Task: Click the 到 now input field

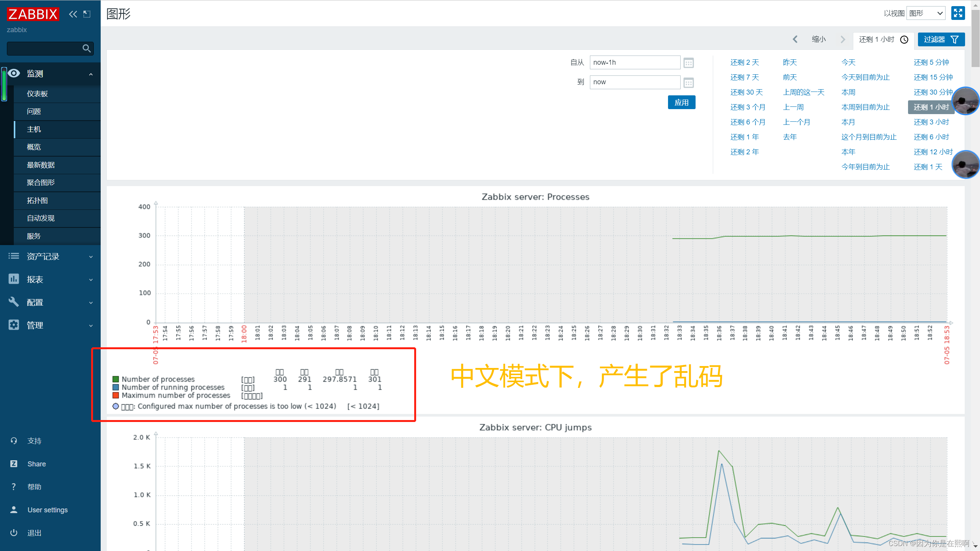Action: pos(635,82)
